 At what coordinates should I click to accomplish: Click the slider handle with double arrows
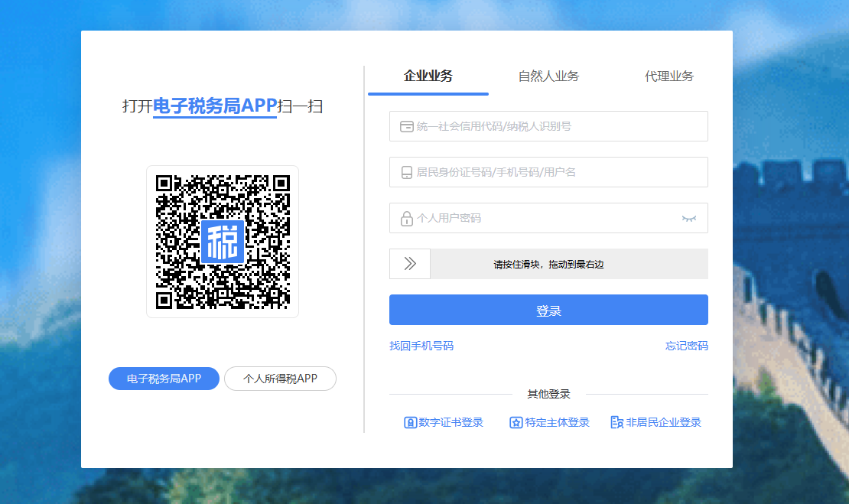(410, 264)
